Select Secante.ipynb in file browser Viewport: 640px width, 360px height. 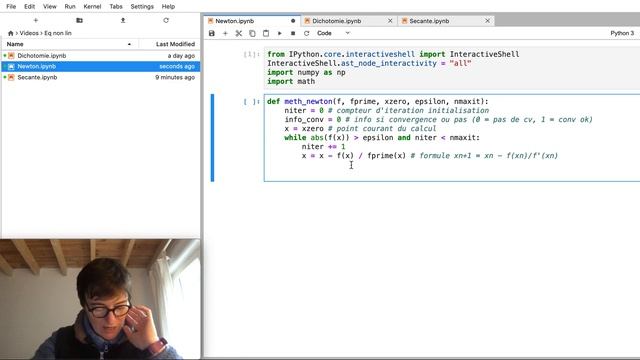[101, 77]
